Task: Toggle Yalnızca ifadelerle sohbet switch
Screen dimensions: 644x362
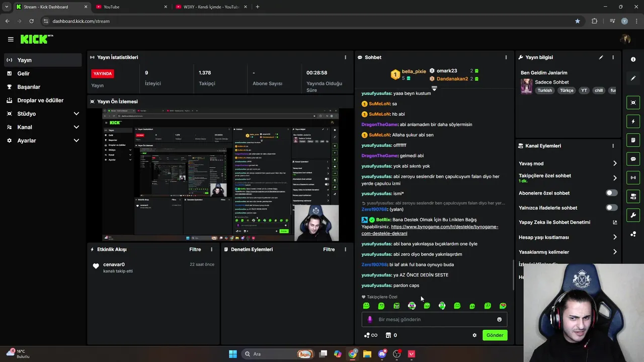Action: (611, 208)
